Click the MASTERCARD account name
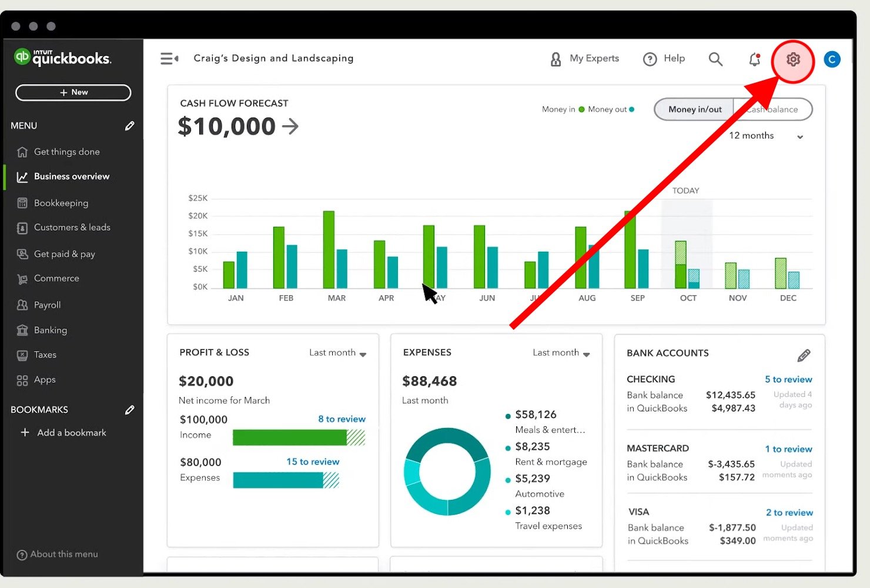 658,449
